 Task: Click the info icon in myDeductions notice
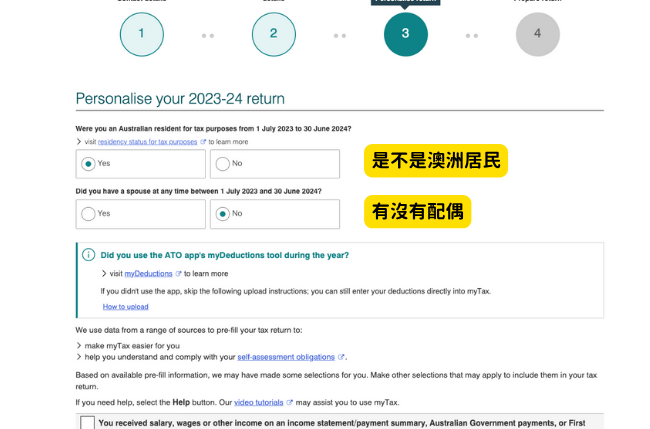(x=88, y=255)
